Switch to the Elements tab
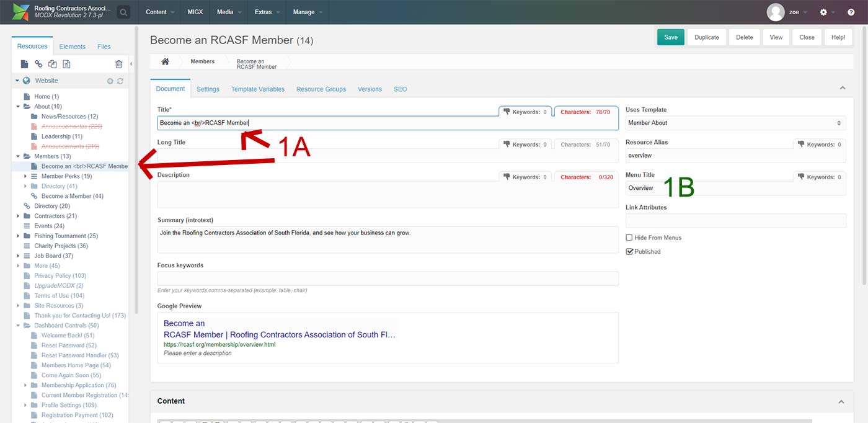Viewport: 868px width, 423px height. point(73,47)
